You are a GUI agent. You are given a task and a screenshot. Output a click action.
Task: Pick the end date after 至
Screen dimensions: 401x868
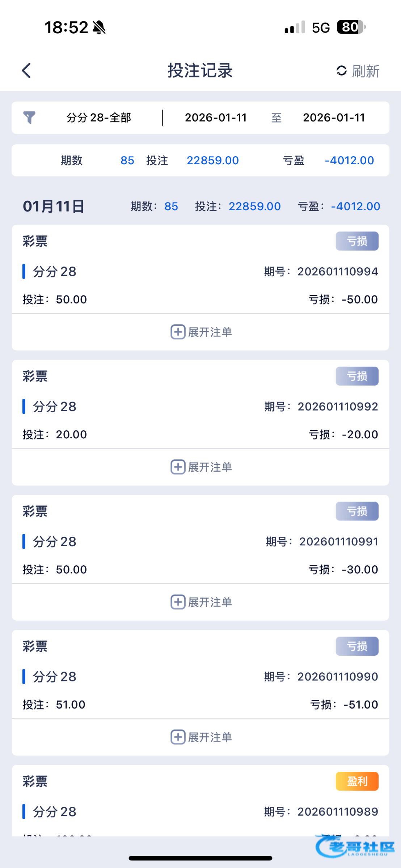click(334, 118)
